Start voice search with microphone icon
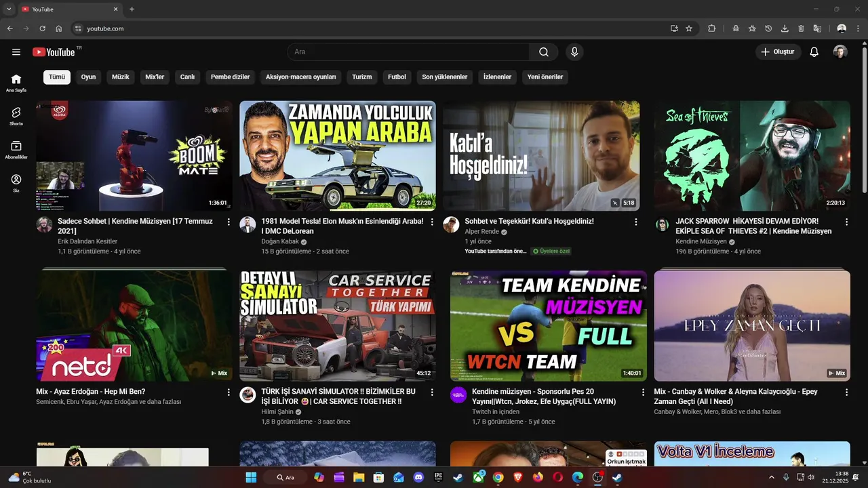 pyautogui.click(x=574, y=52)
